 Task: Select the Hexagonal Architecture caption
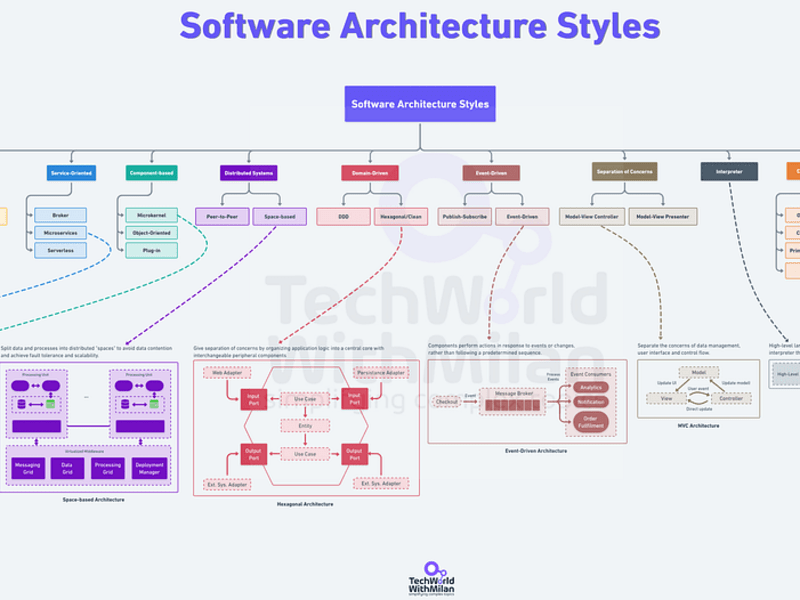(x=305, y=504)
